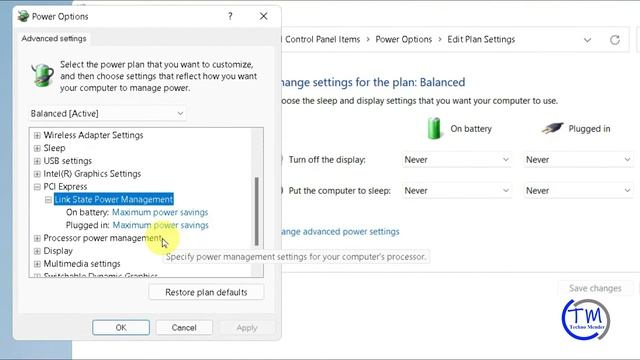Expand the Display tree node
This screenshot has width=640, height=360.
(x=37, y=251)
